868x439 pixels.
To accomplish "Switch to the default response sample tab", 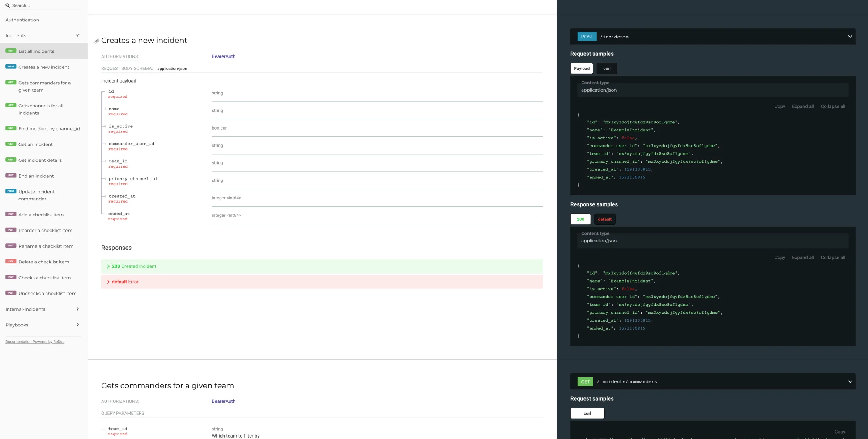I will pos(605,219).
